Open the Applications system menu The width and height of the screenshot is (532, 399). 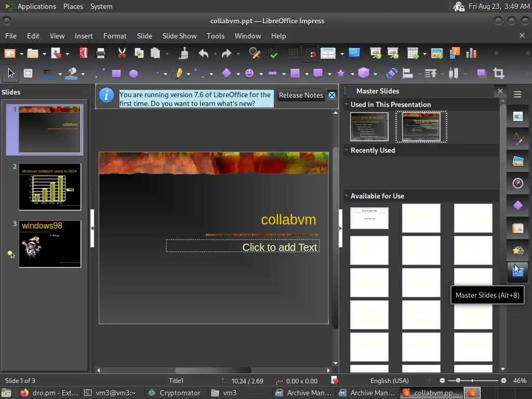[x=37, y=6]
